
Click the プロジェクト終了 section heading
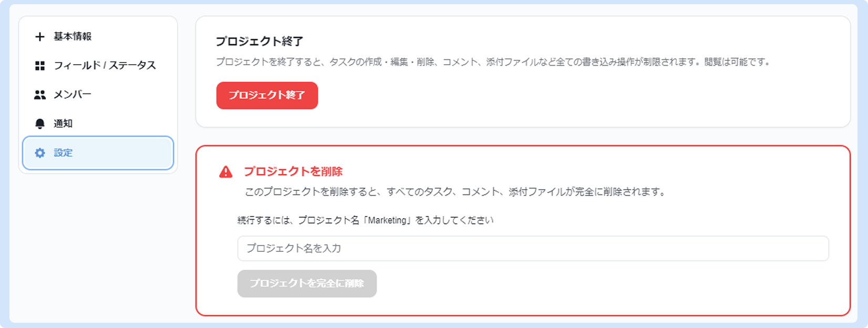tap(260, 41)
